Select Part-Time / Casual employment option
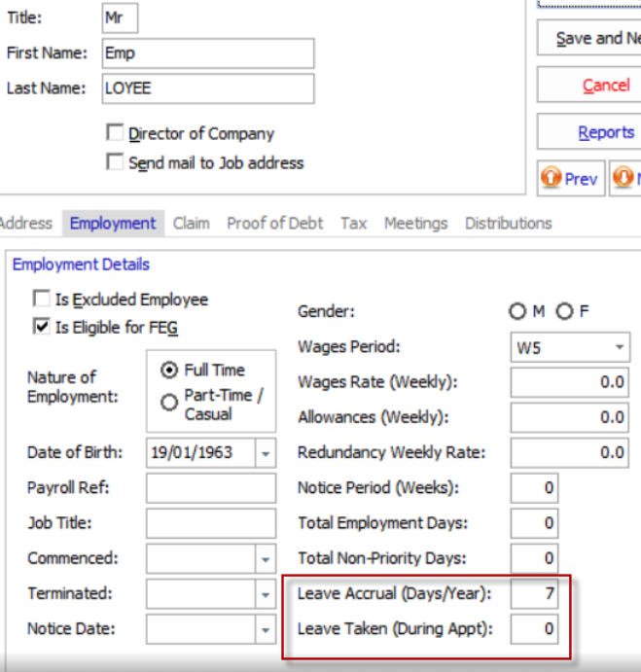Image resolution: width=641 pixels, height=672 pixels. (168, 401)
